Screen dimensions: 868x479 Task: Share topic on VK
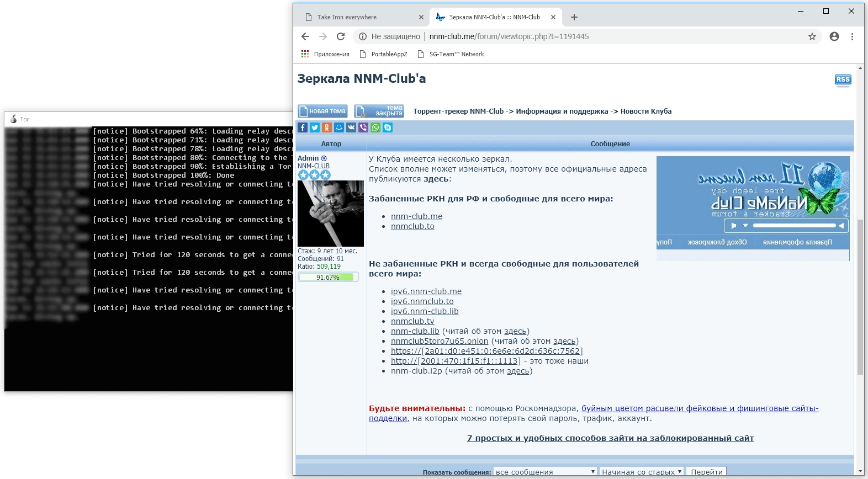click(351, 127)
